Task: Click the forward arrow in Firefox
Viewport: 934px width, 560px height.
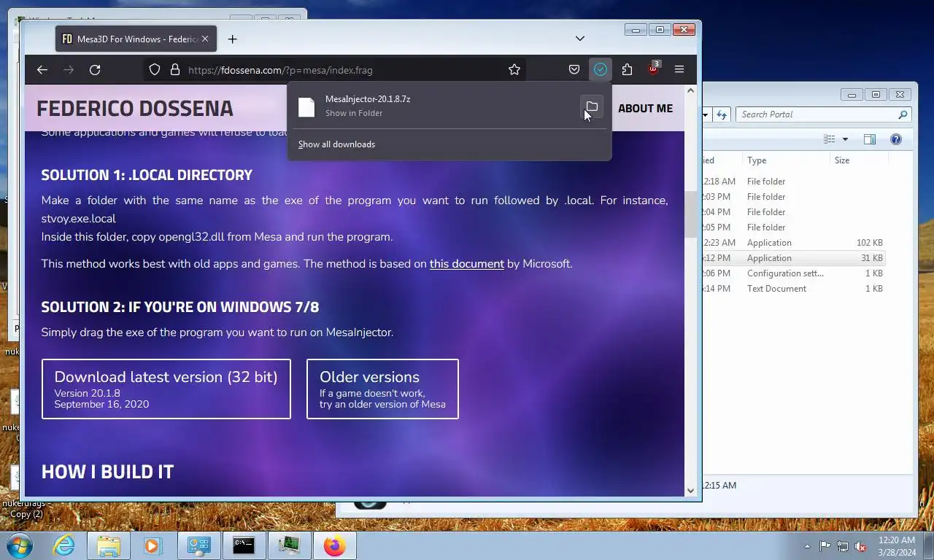Action: tap(69, 70)
